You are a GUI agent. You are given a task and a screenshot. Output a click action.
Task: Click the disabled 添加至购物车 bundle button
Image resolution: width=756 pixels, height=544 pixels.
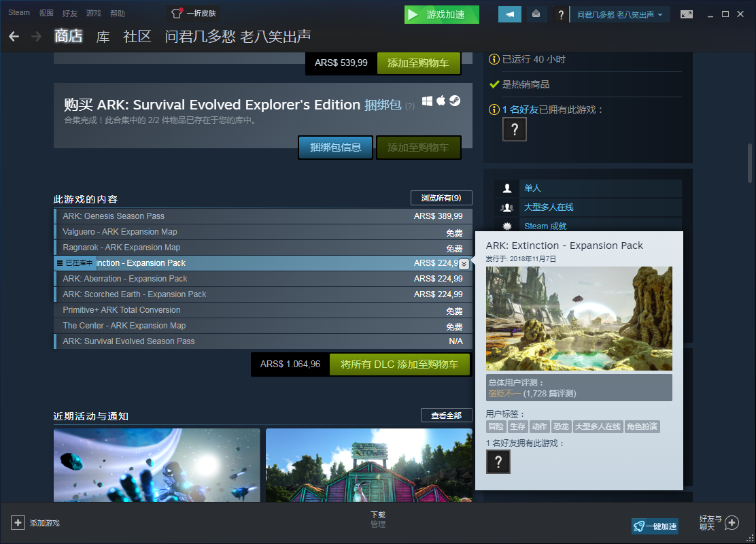click(x=418, y=147)
